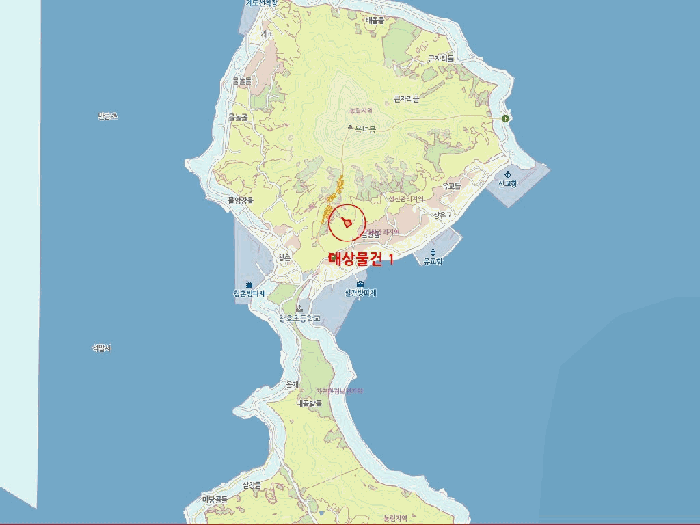Click the mountain peak triangle icon
This screenshot has width=700, height=525.
coord(349,128)
